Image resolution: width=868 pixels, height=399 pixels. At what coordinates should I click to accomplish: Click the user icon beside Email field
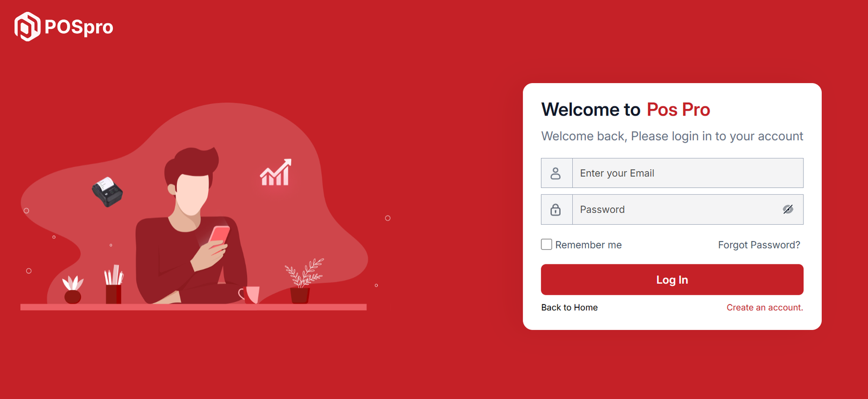pos(556,173)
